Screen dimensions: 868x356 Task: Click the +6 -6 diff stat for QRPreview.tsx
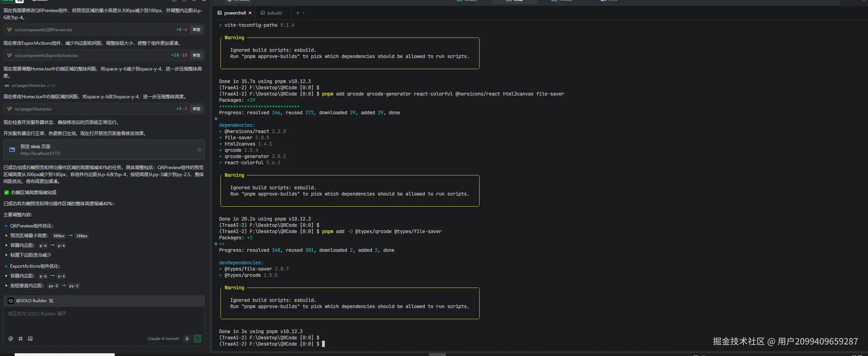coord(182,30)
